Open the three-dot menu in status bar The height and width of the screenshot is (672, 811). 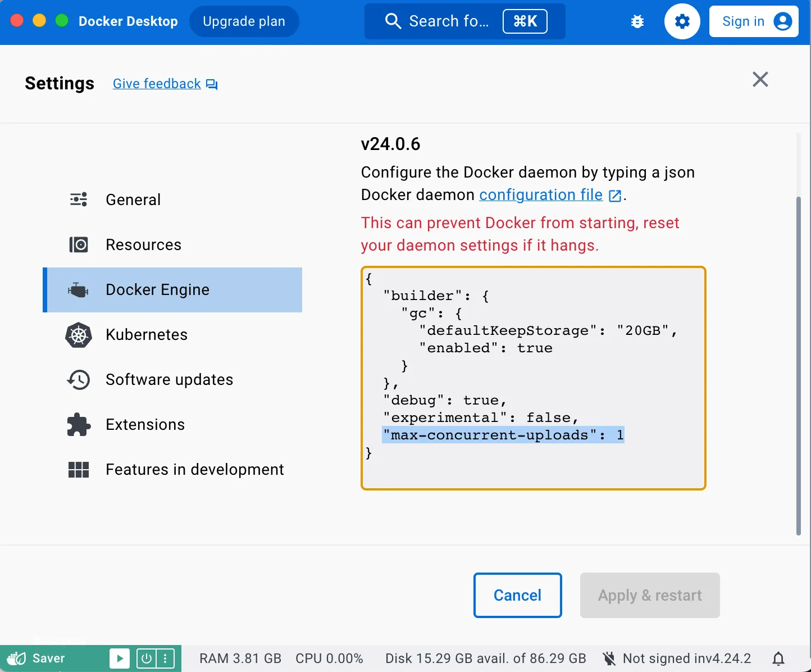pyautogui.click(x=165, y=659)
